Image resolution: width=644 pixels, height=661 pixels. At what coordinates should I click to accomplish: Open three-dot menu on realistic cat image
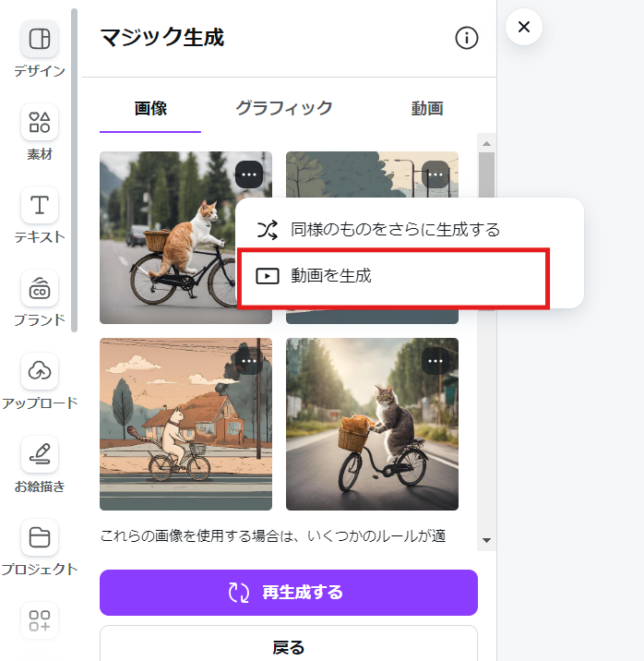(249, 174)
